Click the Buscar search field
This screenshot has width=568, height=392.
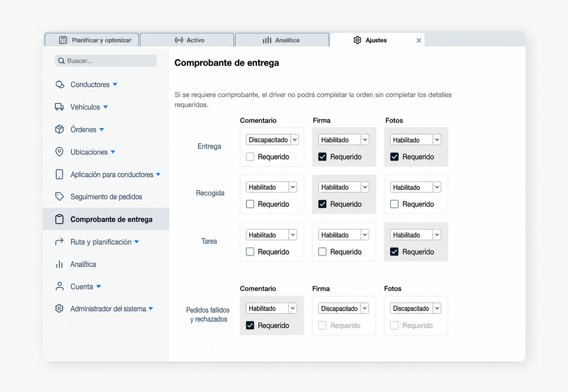[x=106, y=61]
